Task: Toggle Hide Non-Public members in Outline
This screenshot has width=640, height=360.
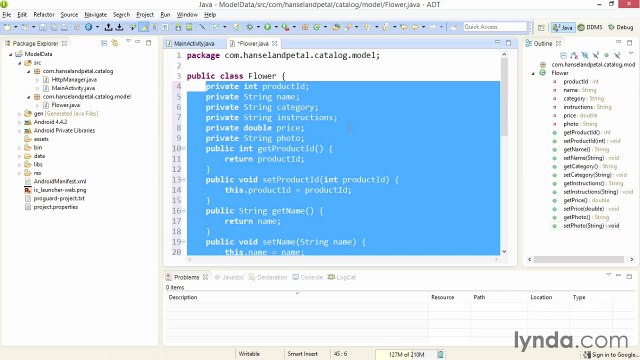Action: coord(607,56)
